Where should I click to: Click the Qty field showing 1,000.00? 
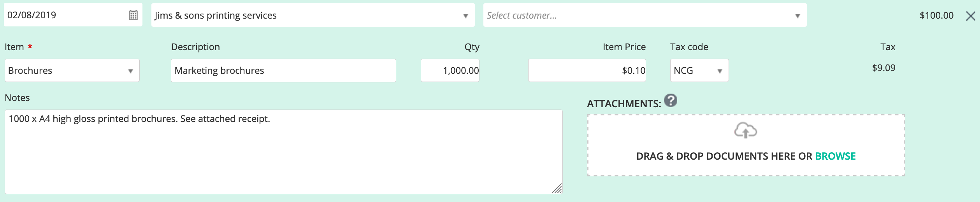tap(450, 70)
